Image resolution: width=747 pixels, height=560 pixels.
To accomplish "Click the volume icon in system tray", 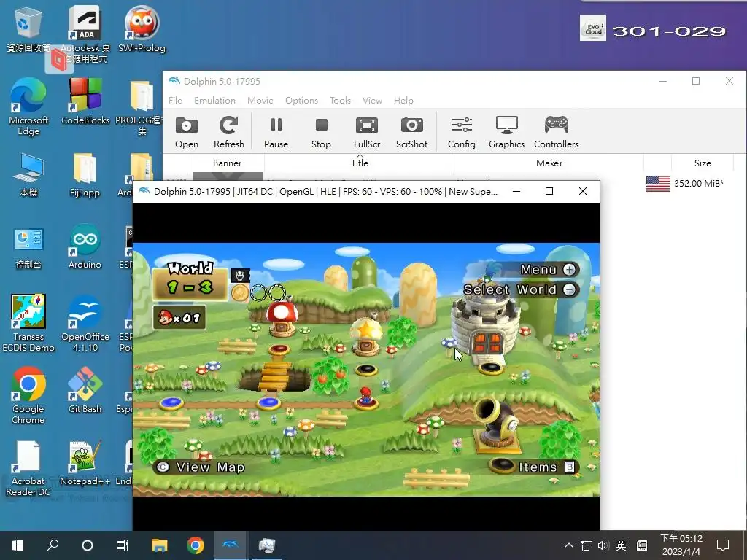I will 603,545.
